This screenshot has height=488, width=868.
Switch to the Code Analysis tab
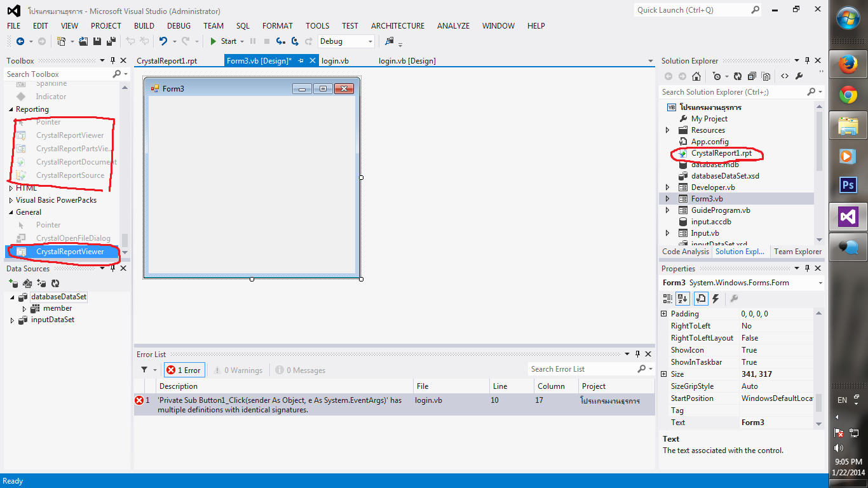(685, 252)
